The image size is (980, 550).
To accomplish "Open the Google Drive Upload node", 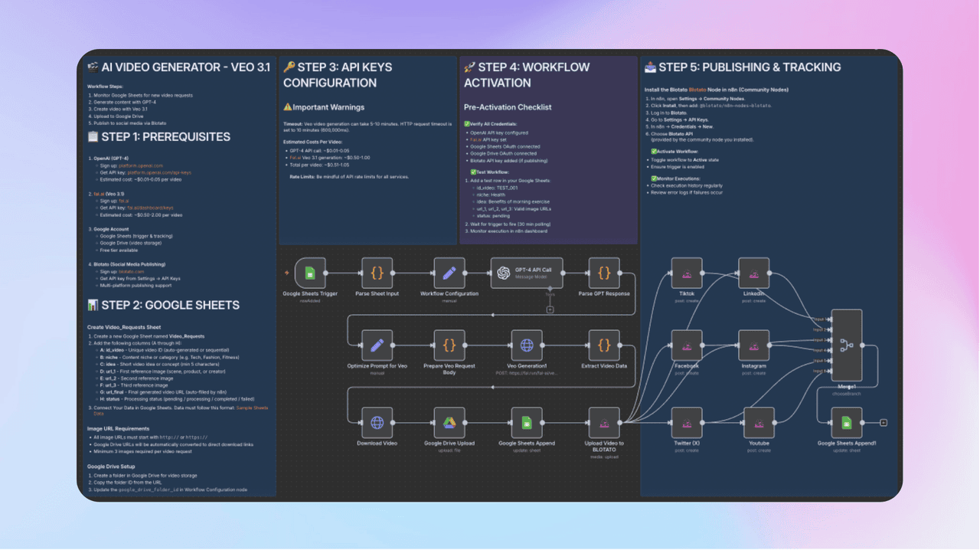I will (x=449, y=422).
